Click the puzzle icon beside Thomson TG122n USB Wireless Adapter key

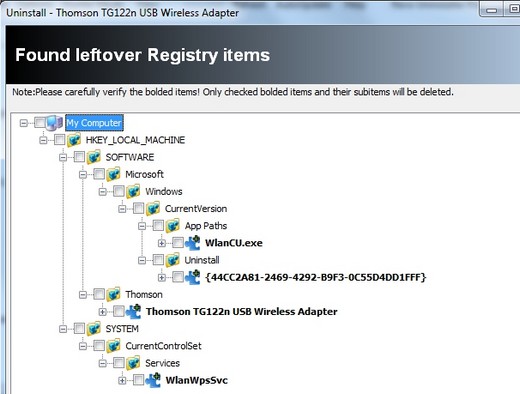pyautogui.click(x=133, y=311)
